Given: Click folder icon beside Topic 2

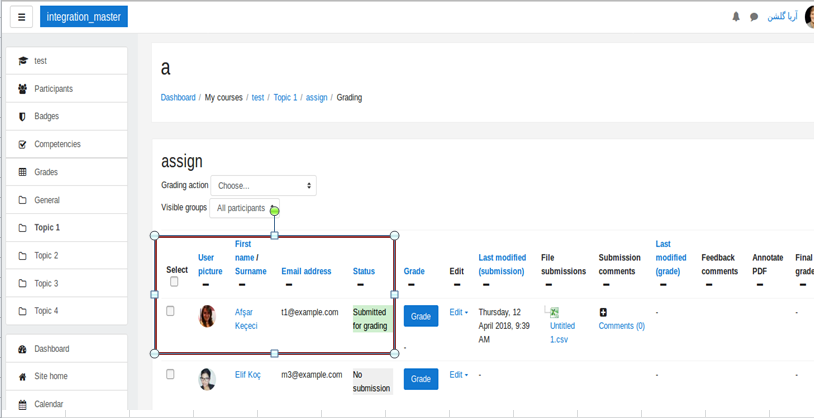Looking at the screenshot, I should click(22, 255).
